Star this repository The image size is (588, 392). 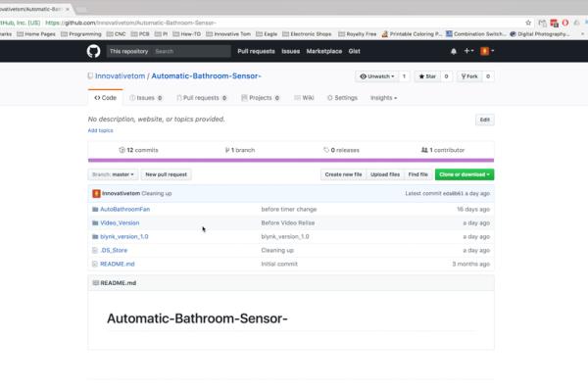coord(427,76)
